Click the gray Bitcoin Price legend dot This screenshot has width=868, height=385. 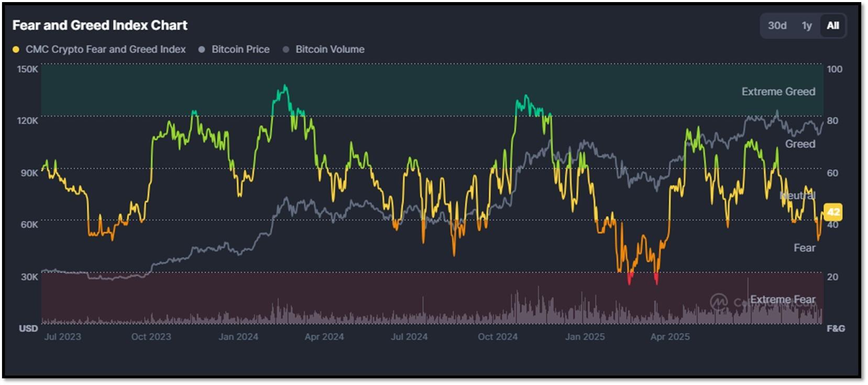click(202, 49)
